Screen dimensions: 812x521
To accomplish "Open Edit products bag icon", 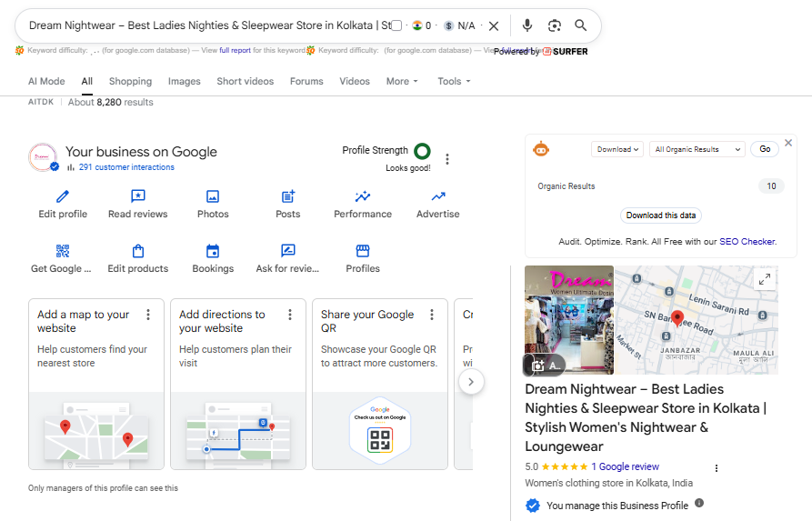I will (x=137, y=251).
